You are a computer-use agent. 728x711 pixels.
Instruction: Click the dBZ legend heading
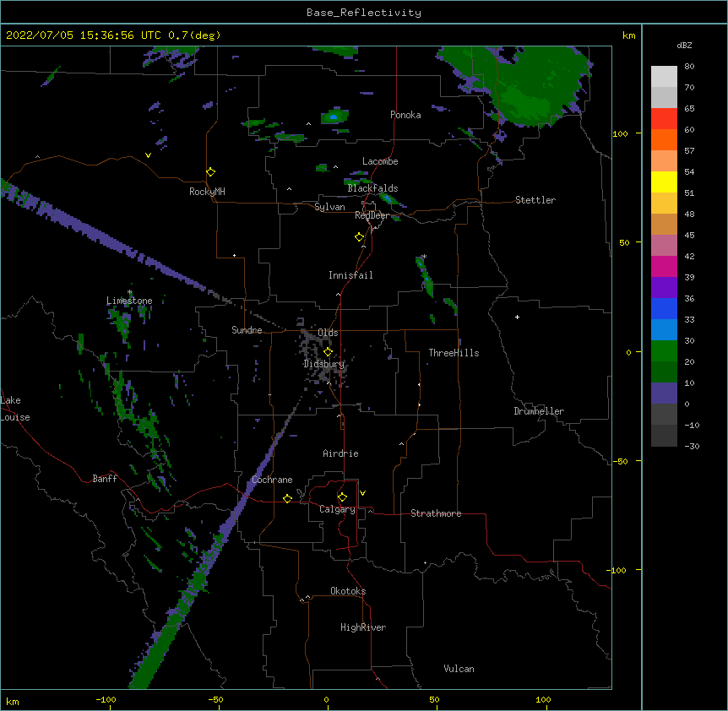684,46
